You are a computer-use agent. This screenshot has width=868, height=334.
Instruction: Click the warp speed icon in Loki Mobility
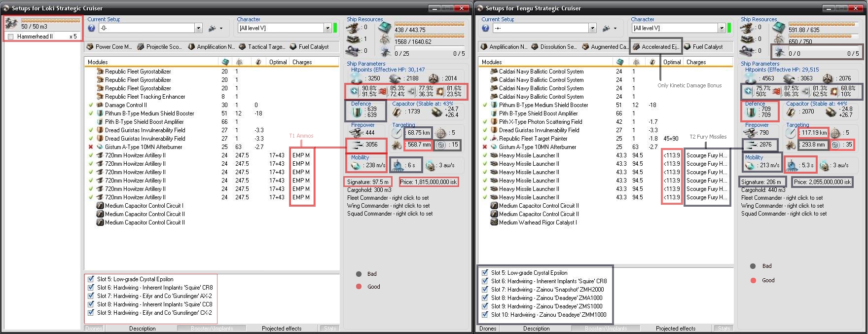[431, 165]
